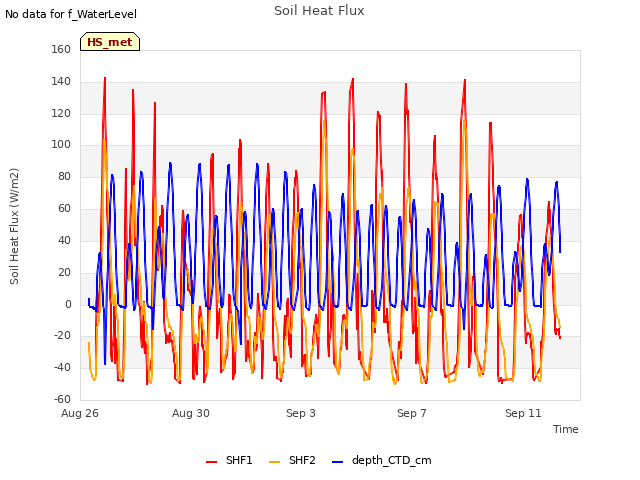Click the 140 y-axis tick label

click(61, 81)
